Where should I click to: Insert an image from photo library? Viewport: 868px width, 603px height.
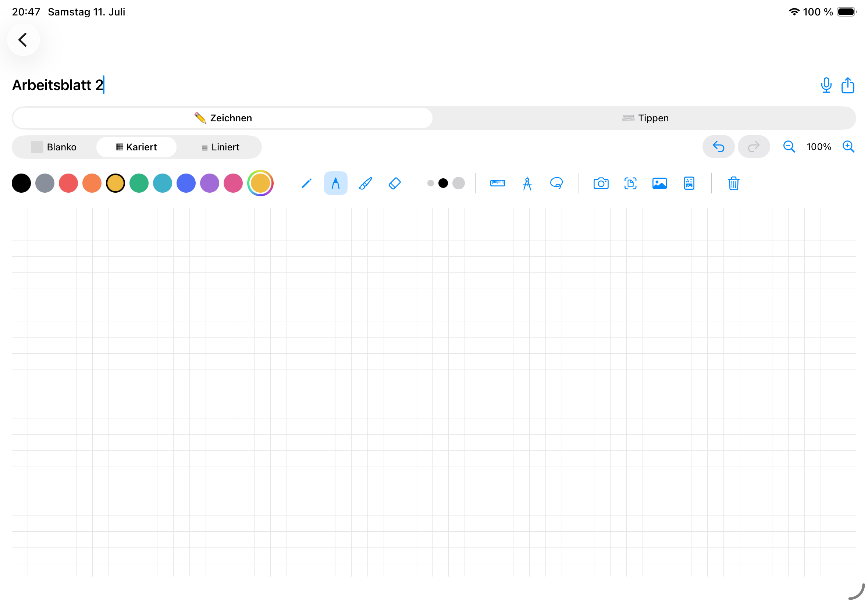click(659, 183)
